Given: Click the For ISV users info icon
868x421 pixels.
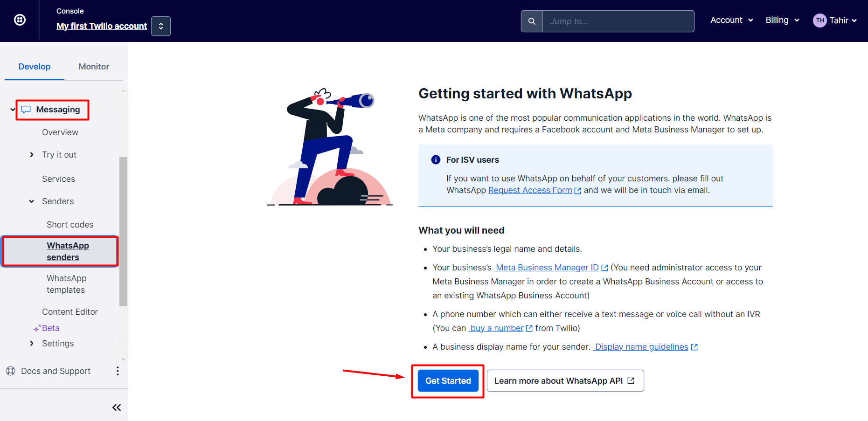Looking at the screenshot, I should click(436, 160).
